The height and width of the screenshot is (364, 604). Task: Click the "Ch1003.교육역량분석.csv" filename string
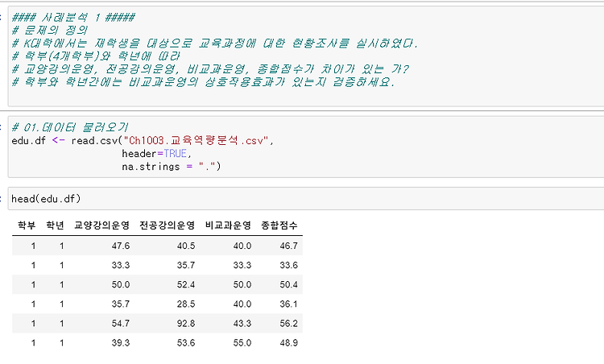tap(196, 141)
